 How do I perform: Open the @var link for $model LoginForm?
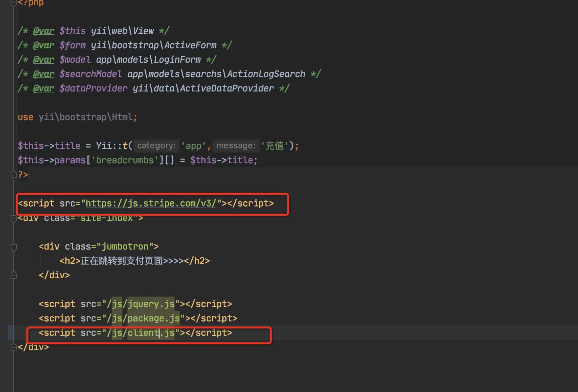point(43,59)
